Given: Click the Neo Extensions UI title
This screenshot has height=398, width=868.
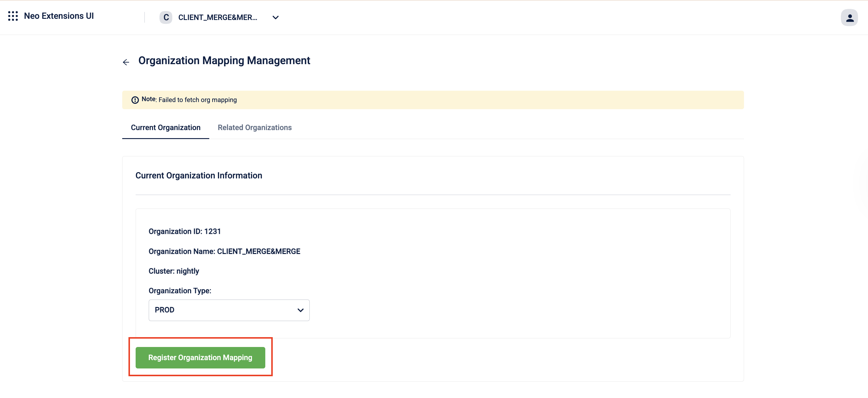Looking at the screenshot, I should tap(59, 16).
